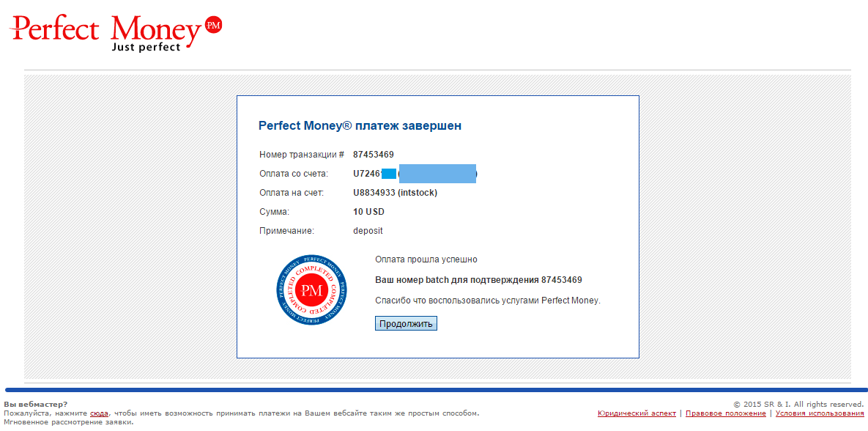Click transaction number 87453469 value
868x431 pixels.
(x=373, y=155)
